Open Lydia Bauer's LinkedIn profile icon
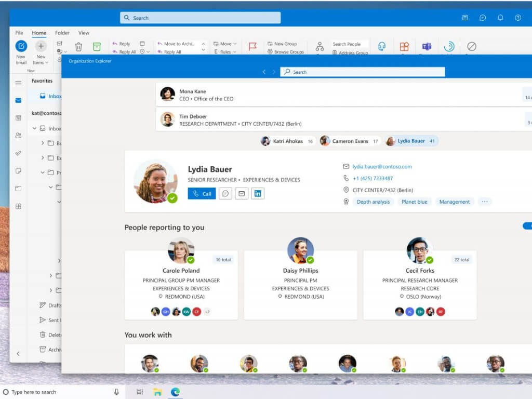The height and width of the screenshot is (399, 532). pyautogui.click(x=258, y=194)
